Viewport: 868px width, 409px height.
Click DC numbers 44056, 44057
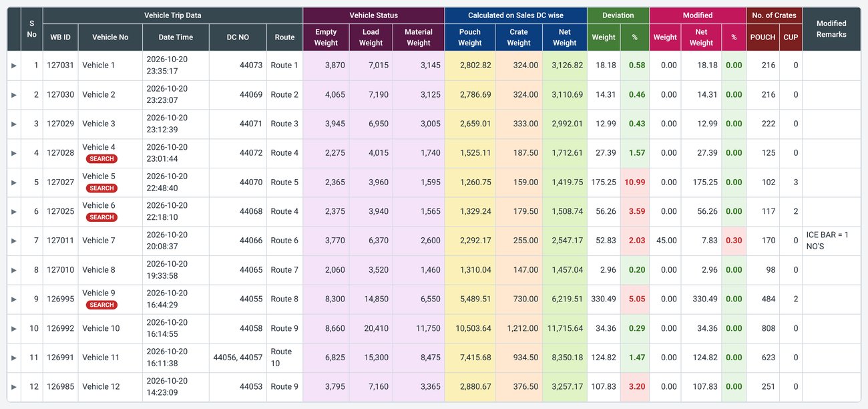tap(238, 358)
